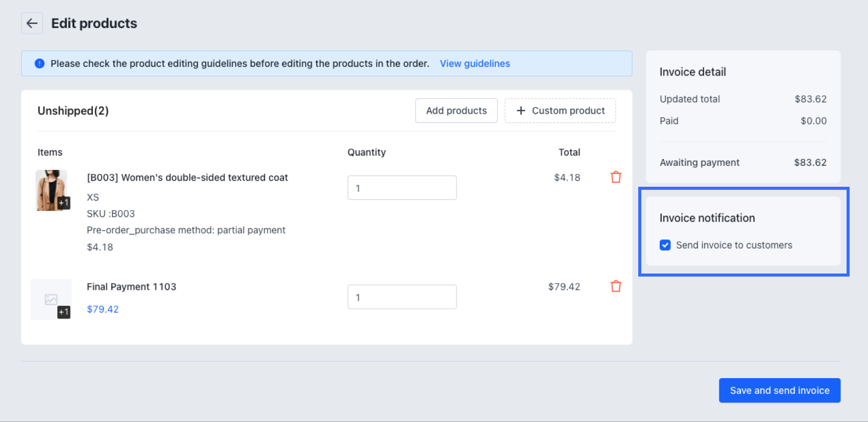Focus quantity field for the textured coat
The image size is (868, 422).
pyautogui.click(x=402, y=188)
